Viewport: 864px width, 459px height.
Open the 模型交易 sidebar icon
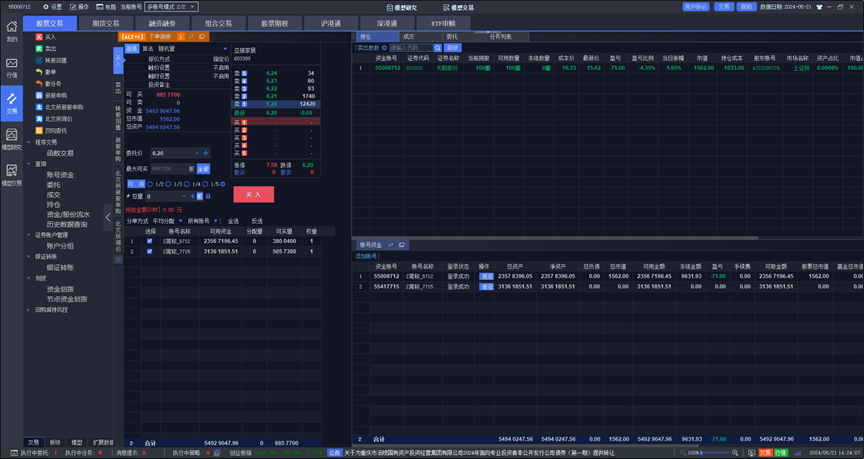click(12, 170)
